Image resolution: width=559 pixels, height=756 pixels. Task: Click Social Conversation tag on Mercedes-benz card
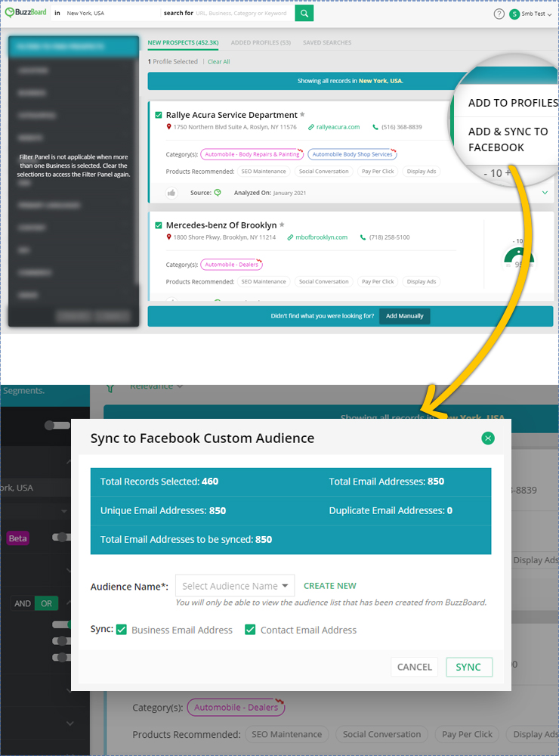(x=324, y=281)
